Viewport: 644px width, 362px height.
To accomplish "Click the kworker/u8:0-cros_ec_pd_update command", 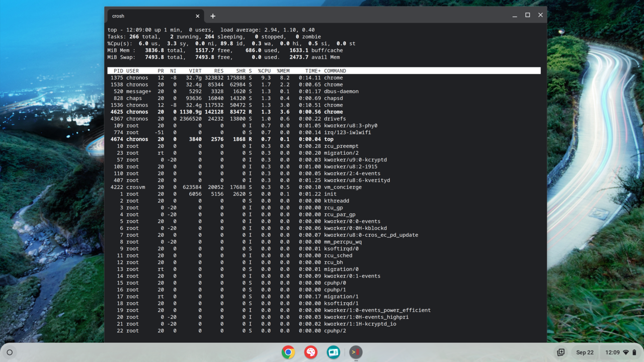I will 371,235.
